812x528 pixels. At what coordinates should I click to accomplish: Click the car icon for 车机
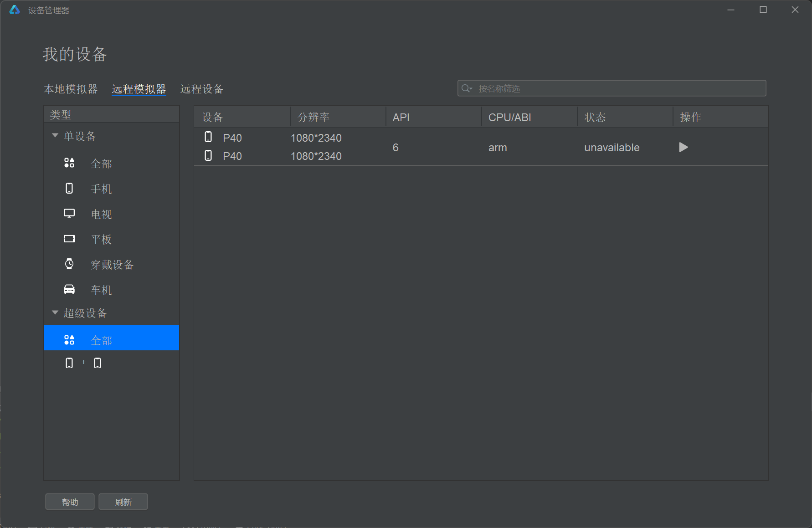pyautogui.click(x=69, y=289)
